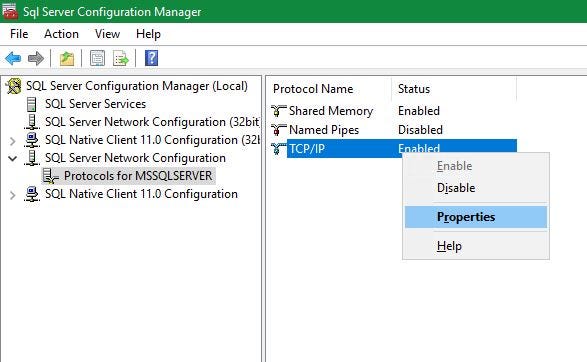Click the blue Back arrow toolbar icon
This screenshot has width=587, height=362.
(13, 58)
